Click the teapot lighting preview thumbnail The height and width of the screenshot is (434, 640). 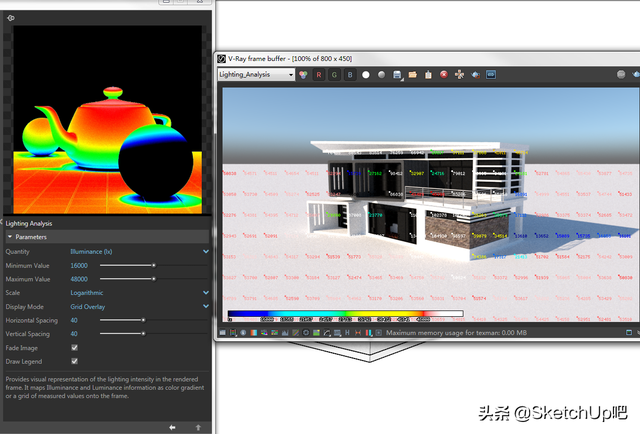click(108, 120)
